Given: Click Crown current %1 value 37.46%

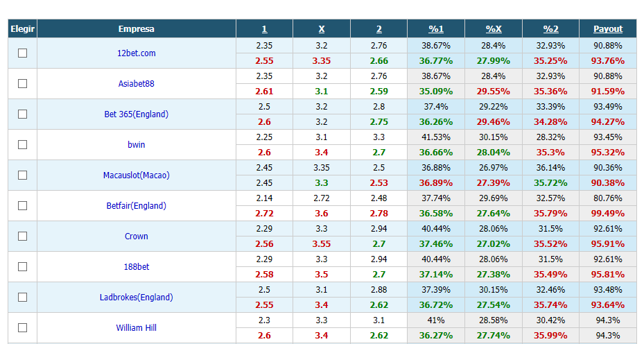Looking at the screenshot, I should (436, 243).
